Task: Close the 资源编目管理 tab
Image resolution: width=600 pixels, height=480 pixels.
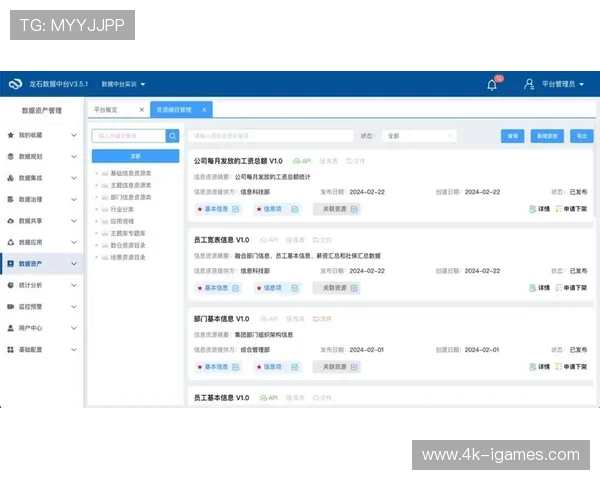Action: pos(204,110)
